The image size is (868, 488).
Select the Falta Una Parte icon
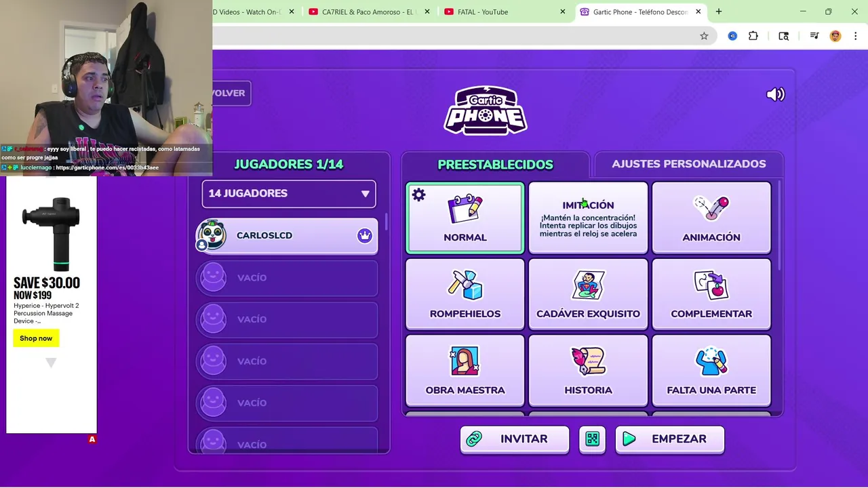[x=711, y=361]
